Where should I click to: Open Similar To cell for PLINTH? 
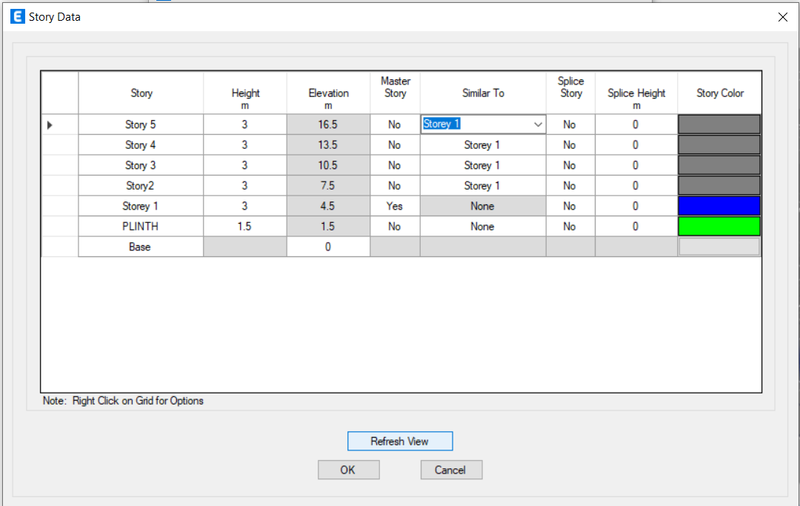tap(483, 226)
